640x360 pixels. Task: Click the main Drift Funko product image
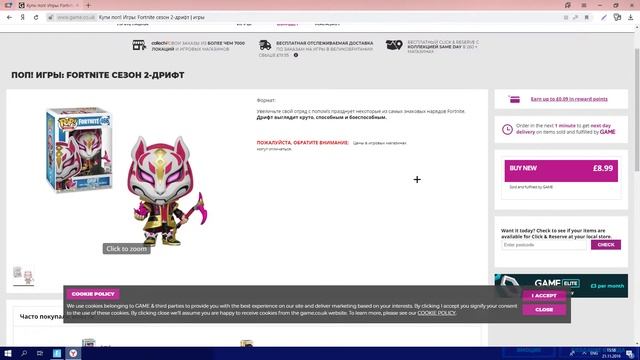(x=127, y=176)
